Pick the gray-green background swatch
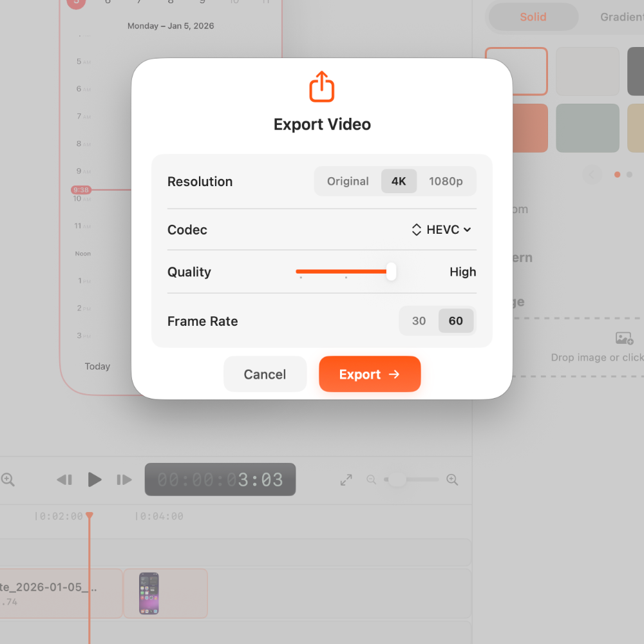This screenshot has height=644, width=644. tap(587, 128)
